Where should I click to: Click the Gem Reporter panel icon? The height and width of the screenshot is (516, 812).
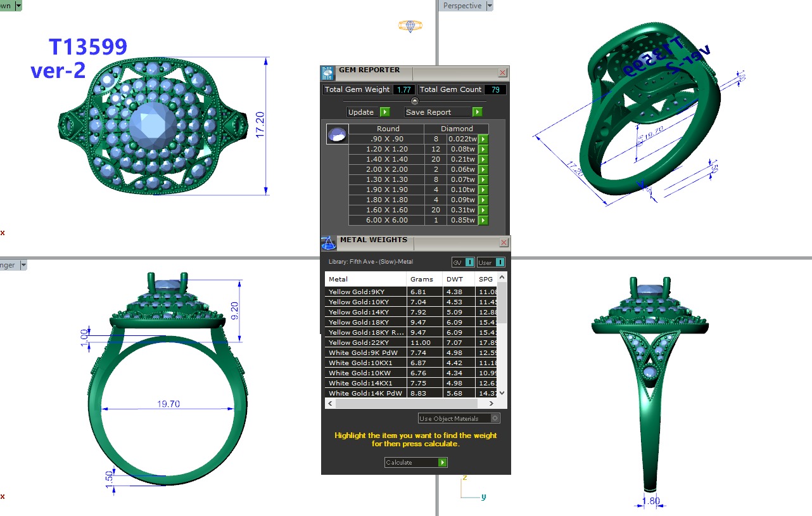click(x=328, y=72)
